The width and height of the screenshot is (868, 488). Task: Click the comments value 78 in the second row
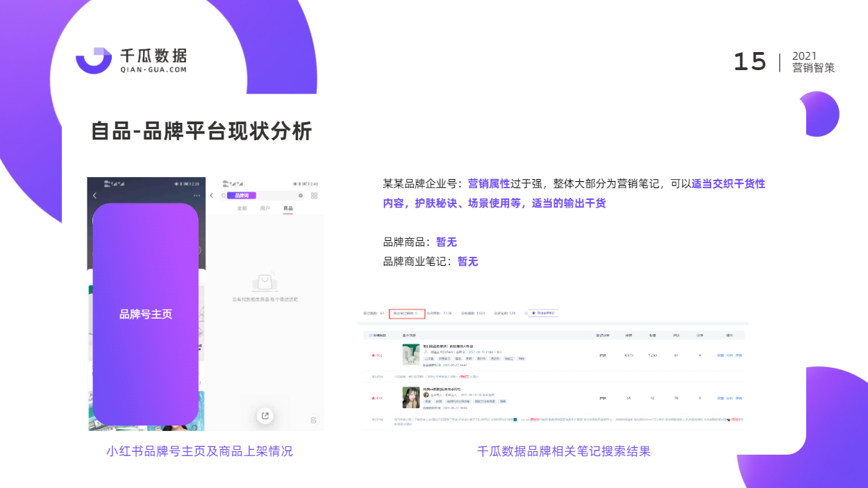676,398
